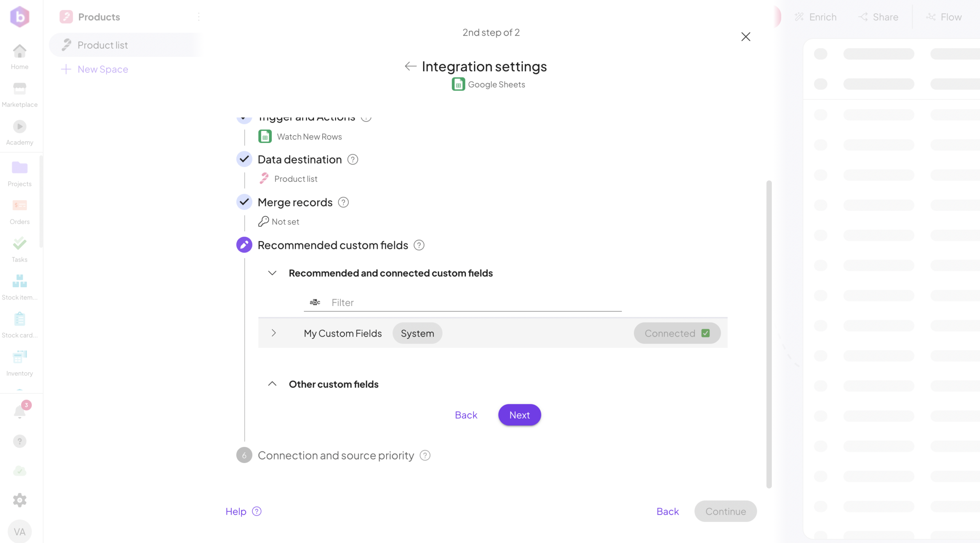Click the Recommended custom fields help icon

[419, 245]
